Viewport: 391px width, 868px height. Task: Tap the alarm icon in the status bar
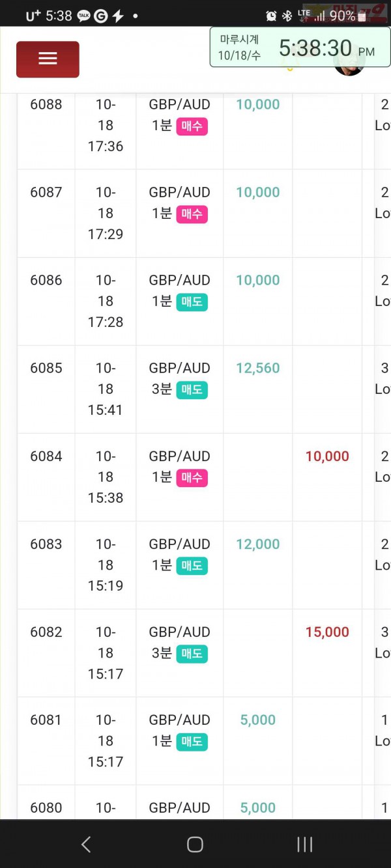pyautogui.click(x=271, y=16)
